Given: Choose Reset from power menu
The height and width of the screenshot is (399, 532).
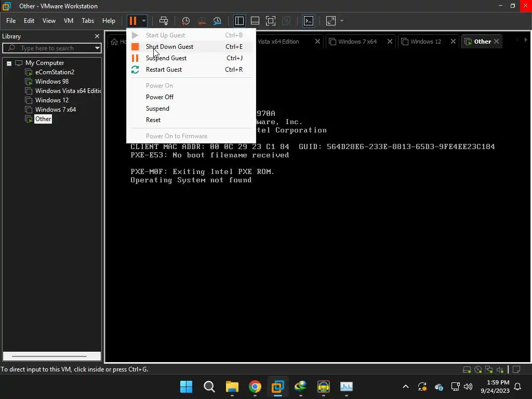Looking at the screenshot, I should (191, 120).
